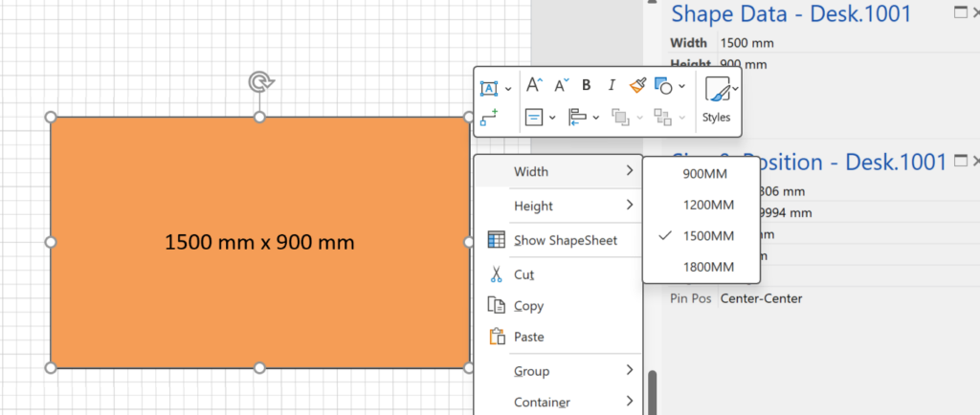Choose Show ShapeSheet from context menu
The image size is (980, 415).
pos(559,240)
